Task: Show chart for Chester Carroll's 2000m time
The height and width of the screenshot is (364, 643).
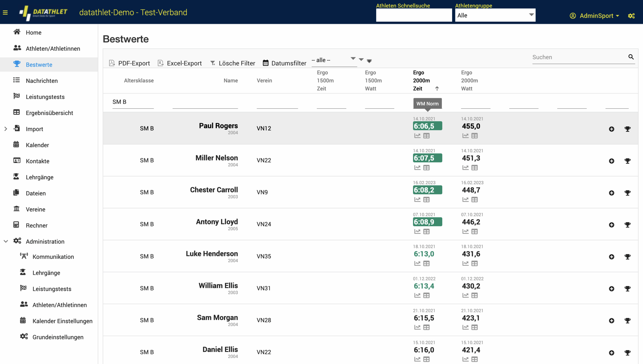Action: tap(417, 199)
